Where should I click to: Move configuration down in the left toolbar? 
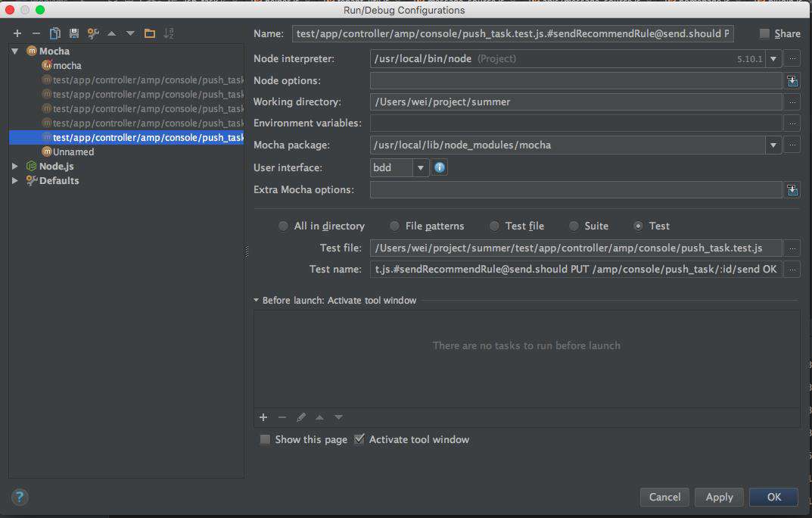click(x=130, y=33)
